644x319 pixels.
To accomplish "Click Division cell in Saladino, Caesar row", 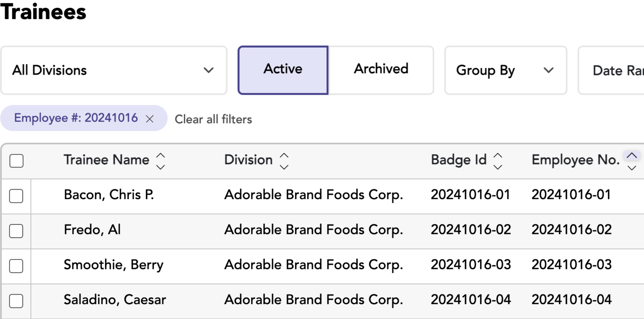I will coord(314,300).
